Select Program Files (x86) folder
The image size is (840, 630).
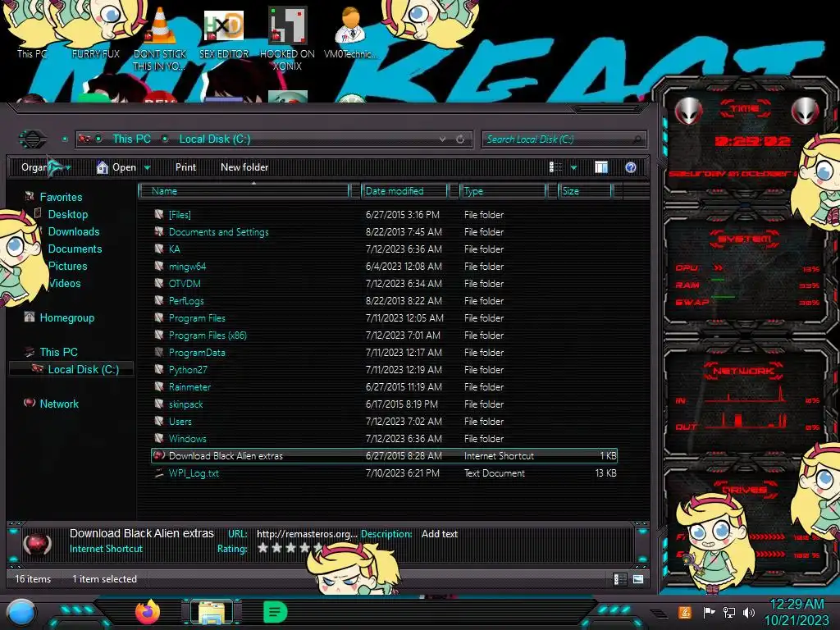click(x=208, y=336)
